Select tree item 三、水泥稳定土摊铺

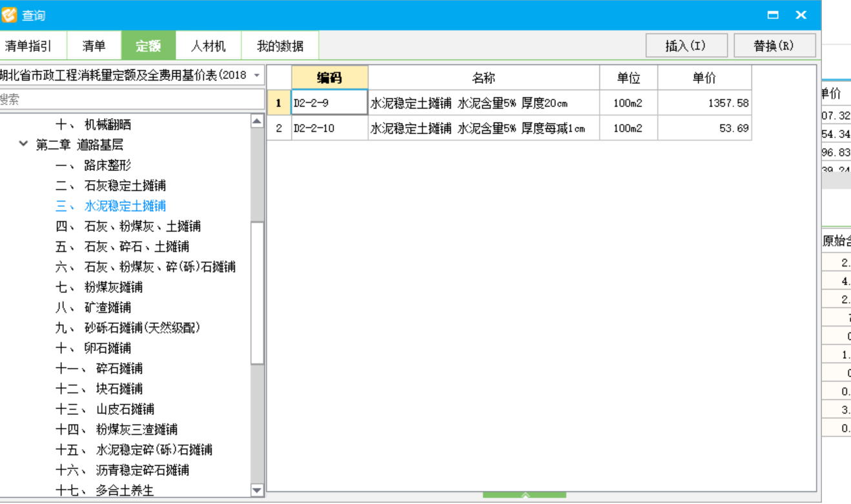click(110, 206)
